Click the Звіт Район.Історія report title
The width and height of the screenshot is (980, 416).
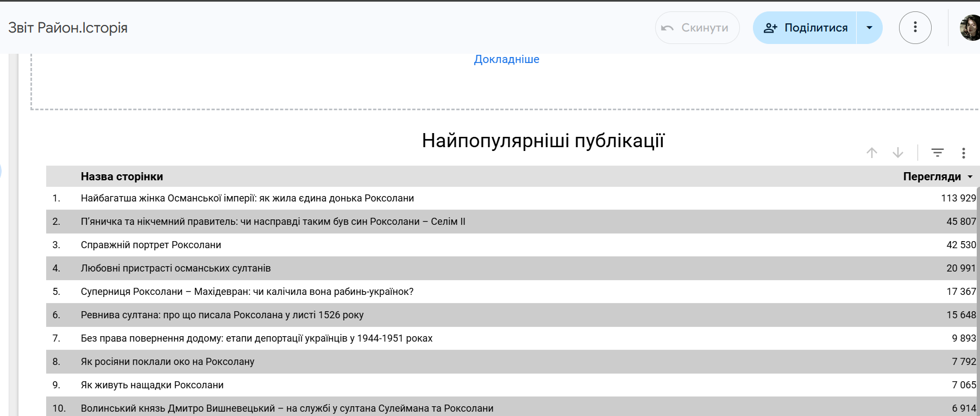68,28
